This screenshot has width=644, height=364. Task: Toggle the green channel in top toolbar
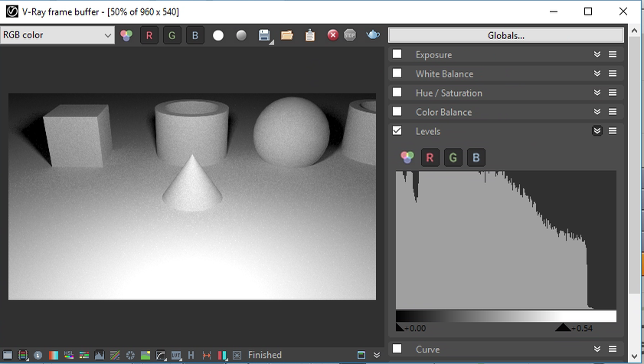pyautogui.click(x=172, y=35)
